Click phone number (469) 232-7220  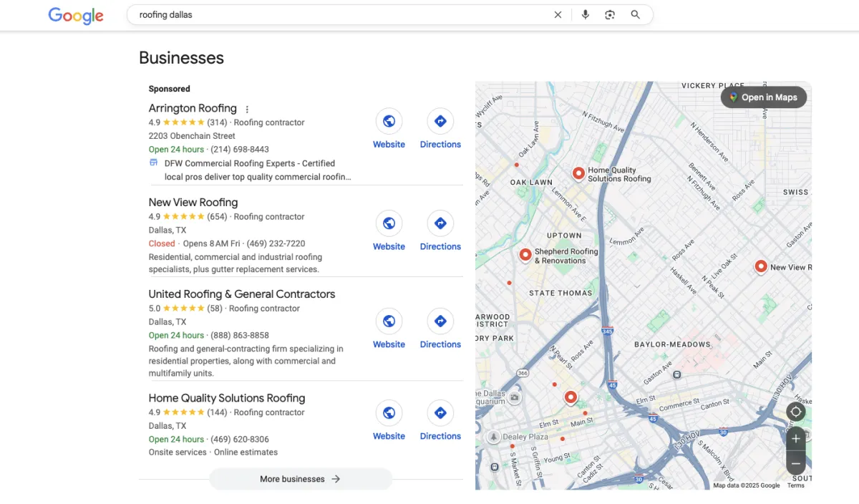tap(276, 243)
